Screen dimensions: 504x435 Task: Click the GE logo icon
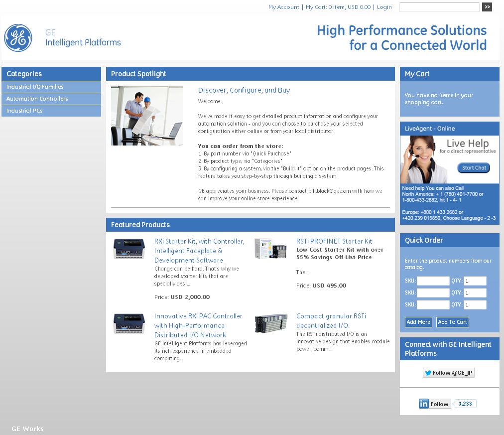(x=18, y=37)
